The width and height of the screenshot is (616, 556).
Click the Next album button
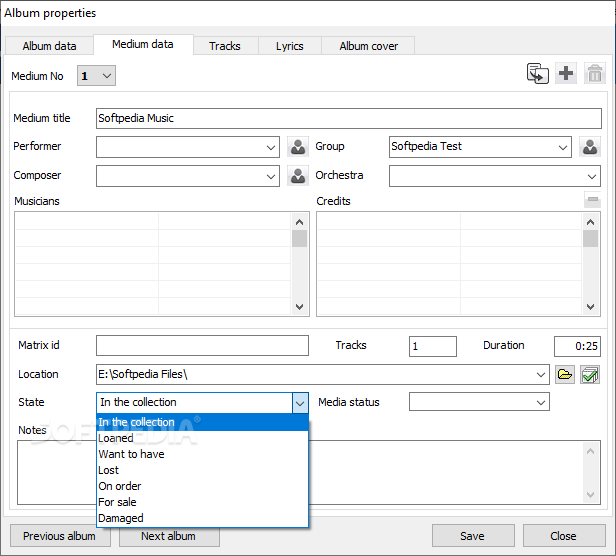(169, 537)
